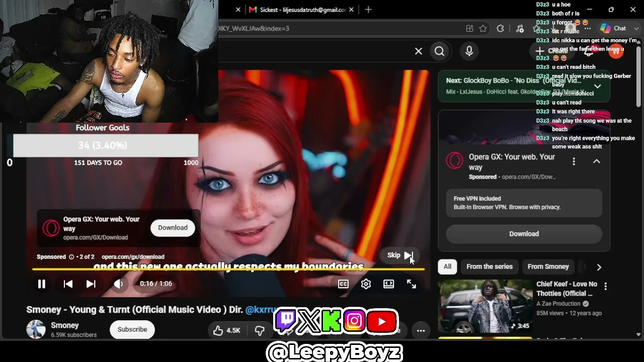Go to the previous video in playlist
This screenshot has height=362, width=644.
pos(68,284)
